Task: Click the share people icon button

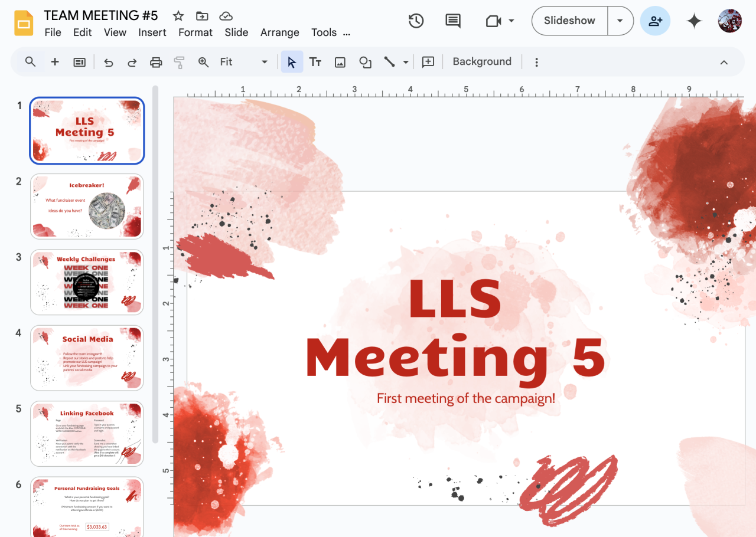Action: click(x=655, y=21)
